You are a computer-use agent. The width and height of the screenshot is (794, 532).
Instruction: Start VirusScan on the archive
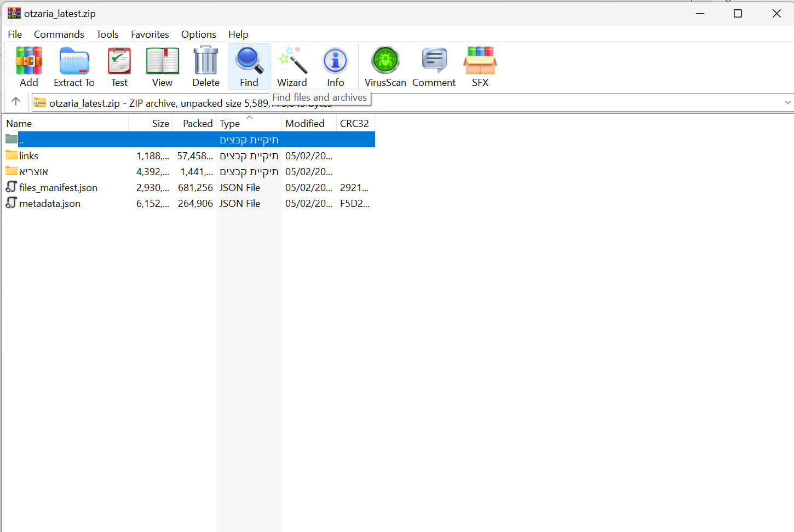point(385,67)
